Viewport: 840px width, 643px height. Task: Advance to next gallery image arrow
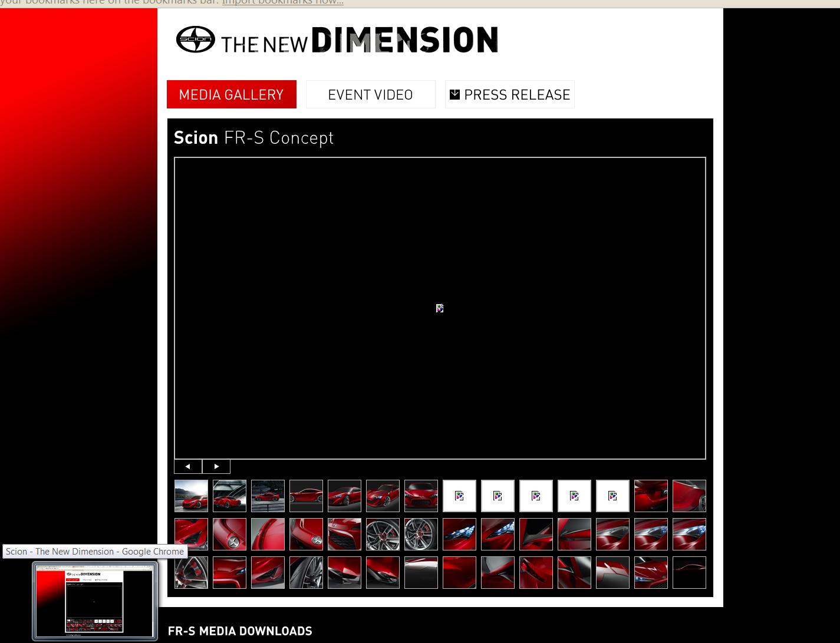(216, 466)
